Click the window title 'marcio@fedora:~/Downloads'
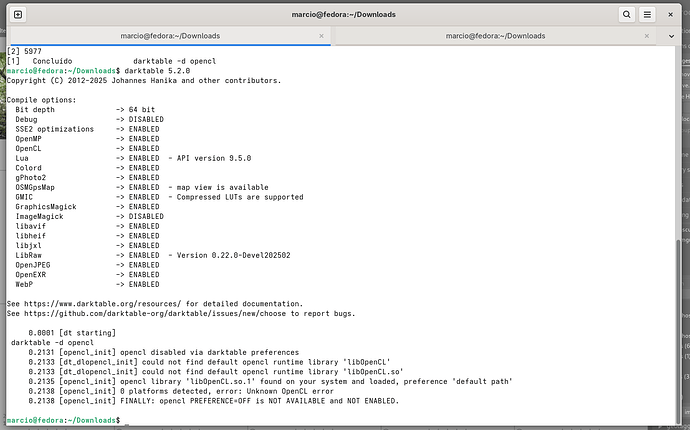This screenshot has width=690, height=430. [x=343, y=15]
